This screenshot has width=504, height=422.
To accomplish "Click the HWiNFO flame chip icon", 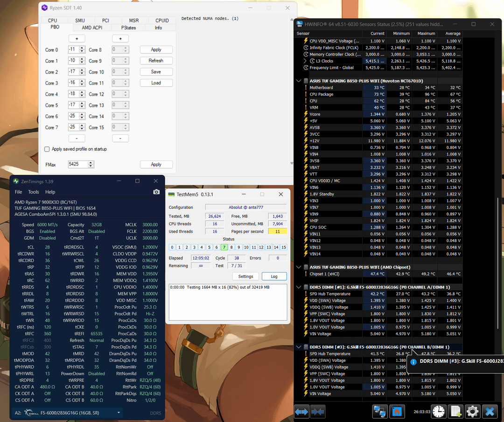I will point(397,411).
